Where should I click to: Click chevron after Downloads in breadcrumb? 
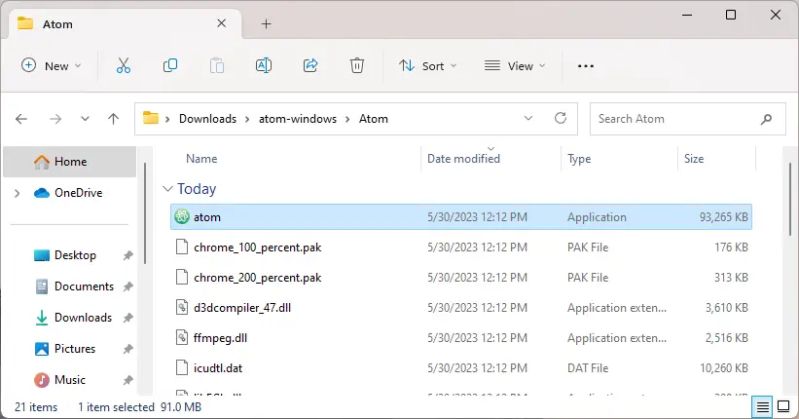[247, 119]
